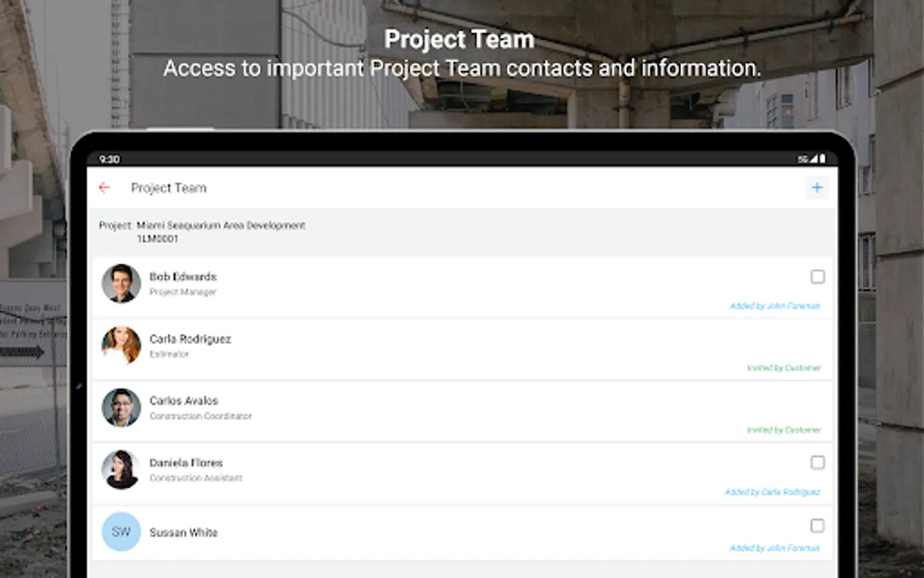Tap the 9:30 clock in the status bar
Image resolution: width=924 pixels, height=578 pixels.
(109, 159)
